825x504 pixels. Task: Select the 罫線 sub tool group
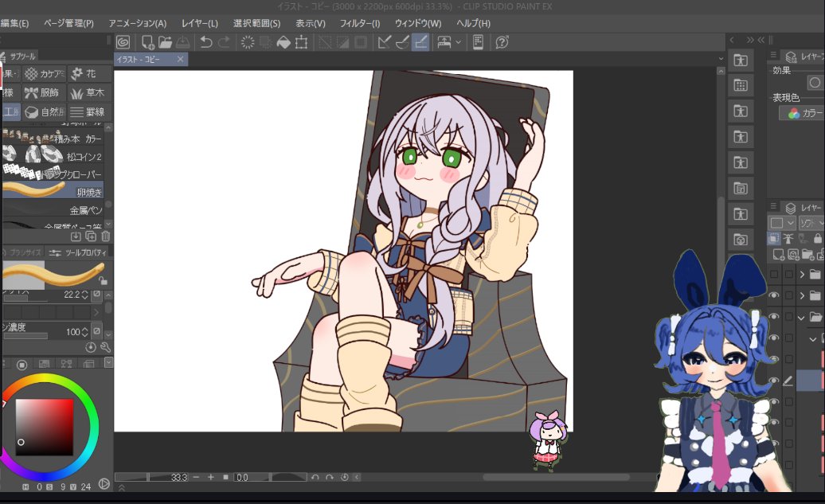(x=90, y=112)
